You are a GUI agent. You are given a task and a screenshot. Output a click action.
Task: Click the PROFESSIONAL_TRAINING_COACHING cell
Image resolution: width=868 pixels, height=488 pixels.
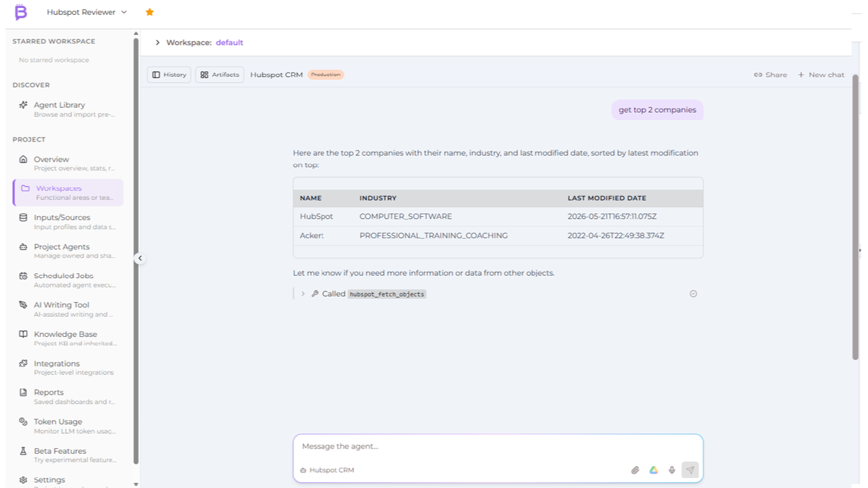(433, 236)
